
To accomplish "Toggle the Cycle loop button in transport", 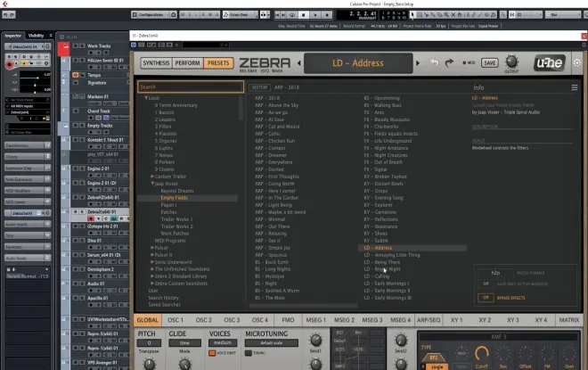I will coord(292,14).
